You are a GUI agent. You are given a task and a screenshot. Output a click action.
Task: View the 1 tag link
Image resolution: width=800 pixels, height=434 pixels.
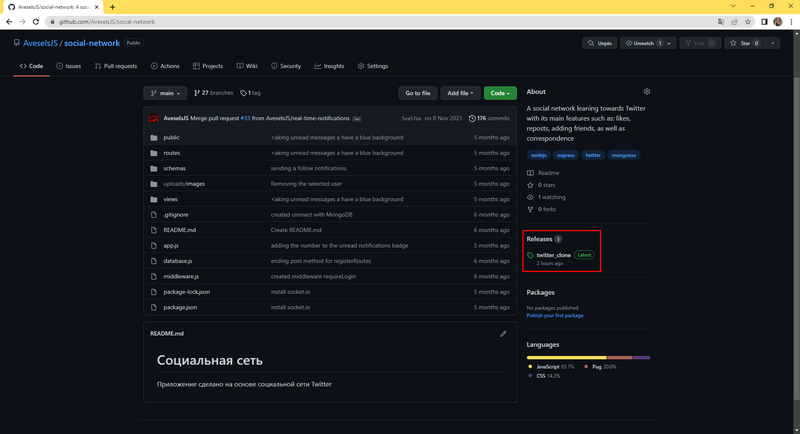pos(251,93)
